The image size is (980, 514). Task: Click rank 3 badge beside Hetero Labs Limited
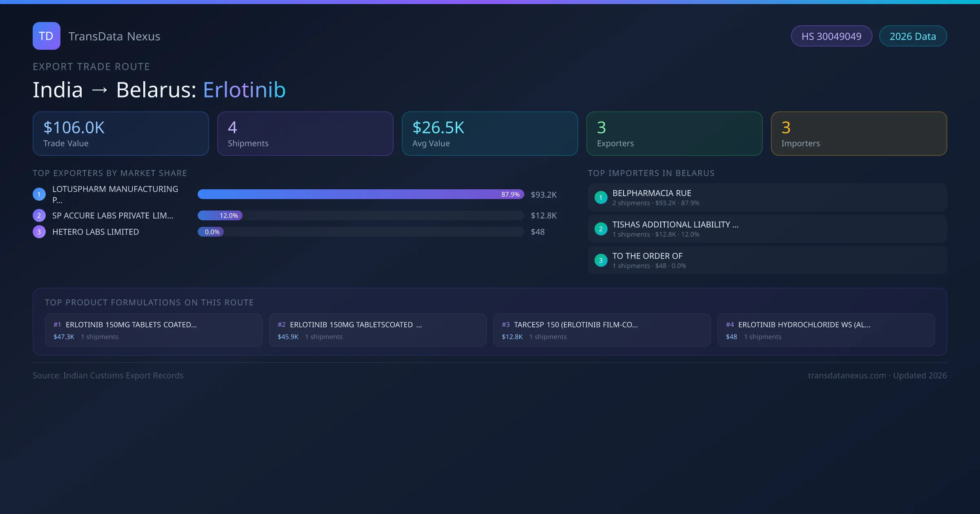coord(39,232)
